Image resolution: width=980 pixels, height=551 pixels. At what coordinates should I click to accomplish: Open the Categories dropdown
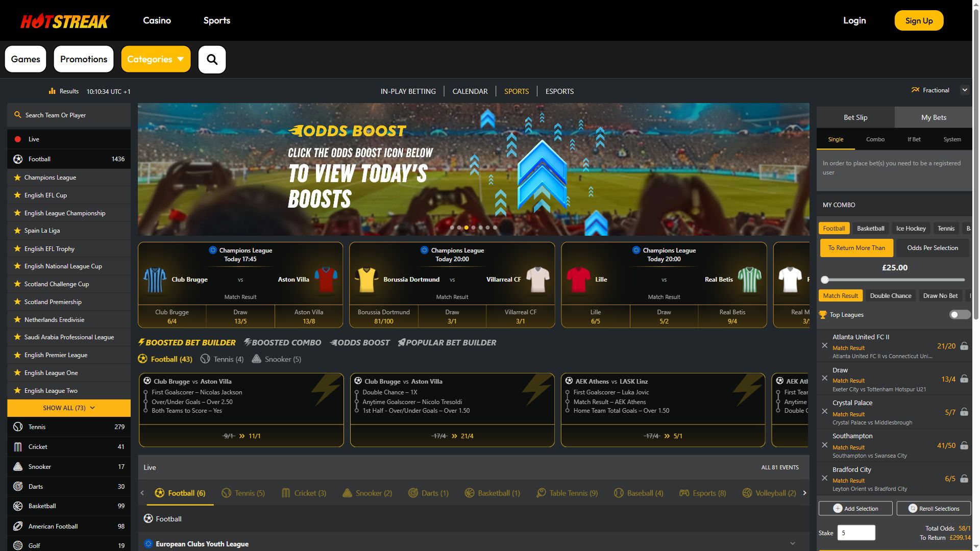[156, 59]
